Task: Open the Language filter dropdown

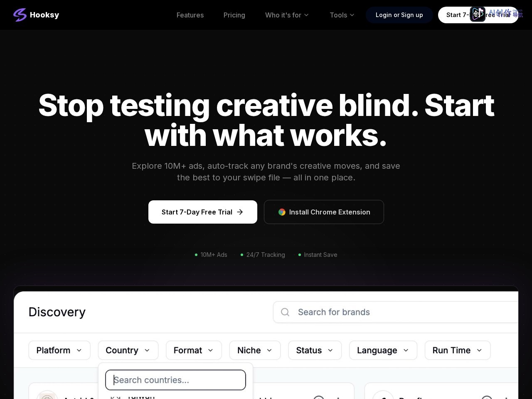Action: point(383,350)
